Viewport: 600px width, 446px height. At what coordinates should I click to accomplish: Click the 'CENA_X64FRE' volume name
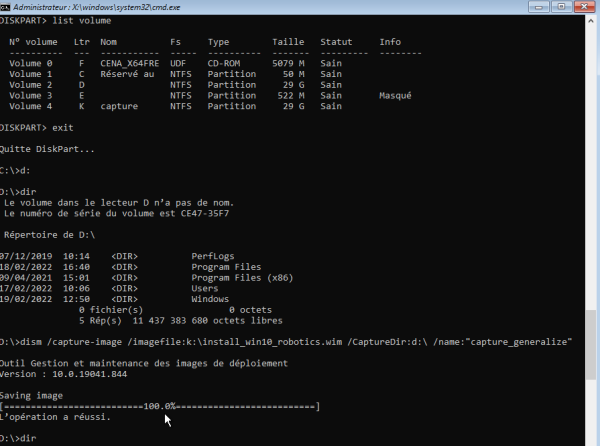click(x=130, y=63)
